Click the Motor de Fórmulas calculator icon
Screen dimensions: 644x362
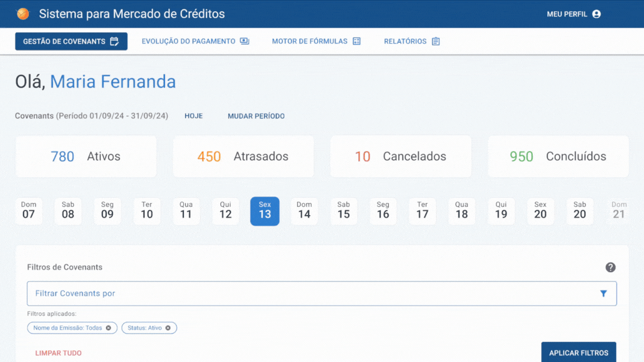point(357,41)
